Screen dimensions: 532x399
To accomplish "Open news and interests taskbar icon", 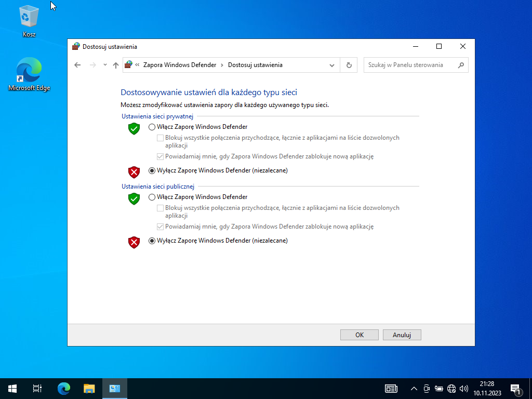I will (391, 389).
